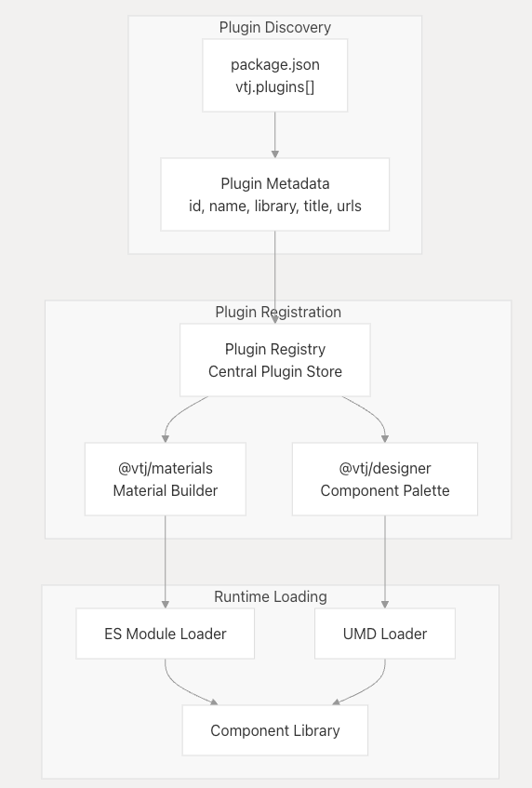
Task: Click curved arrow from Plugin Registry to @vtj/materials
Action: coord(176,416)
